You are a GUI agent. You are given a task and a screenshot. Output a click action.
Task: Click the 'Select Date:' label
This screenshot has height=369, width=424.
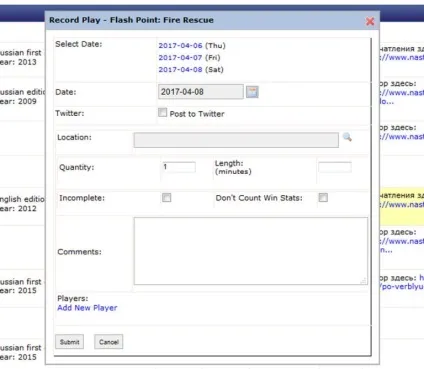pyautogui.click(x=79, y=44)
